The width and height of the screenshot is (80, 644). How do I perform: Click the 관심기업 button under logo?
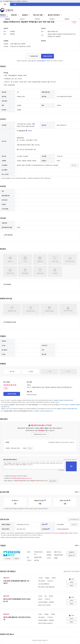pyautogui.click(x=7, y=558)
